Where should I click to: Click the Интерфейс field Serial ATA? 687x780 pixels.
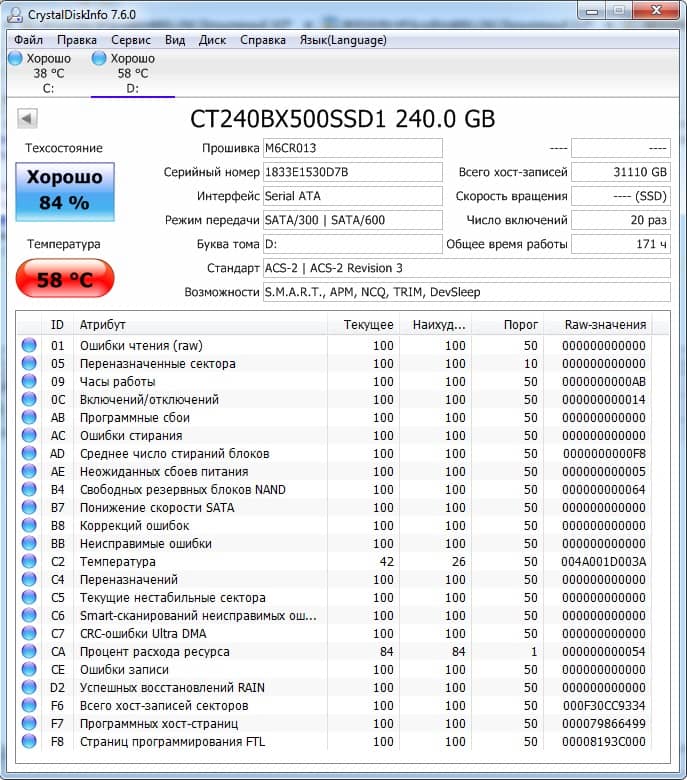353,196
